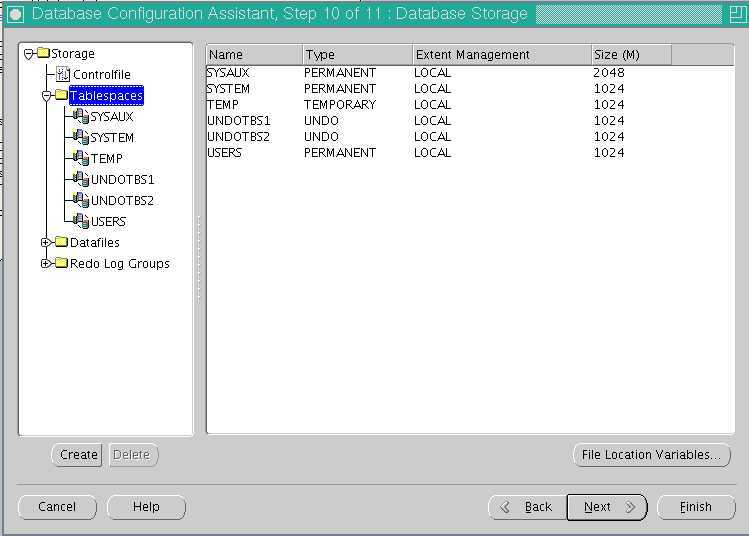Click the 2048 size value
This screenshot has width=749, height=536.
pos(609,73)
